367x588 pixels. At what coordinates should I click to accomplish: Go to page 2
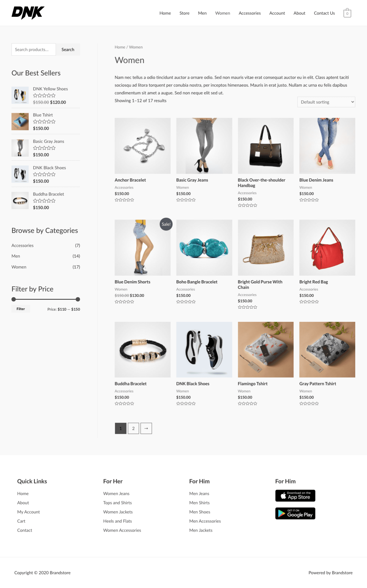pyautogui.click(x=133, y=428)
